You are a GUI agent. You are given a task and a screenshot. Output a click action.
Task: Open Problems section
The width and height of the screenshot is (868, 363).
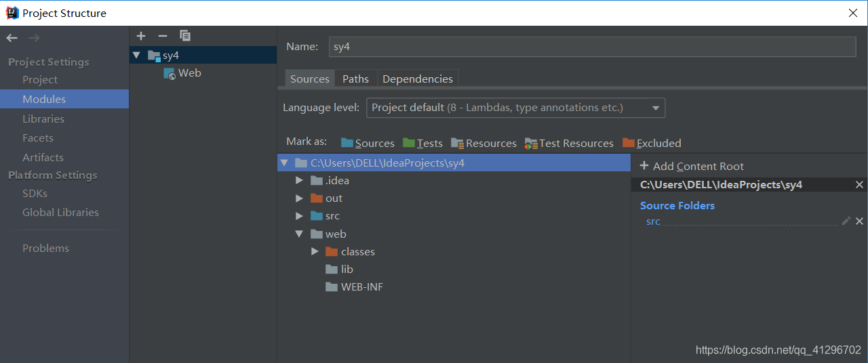point(45,248)
